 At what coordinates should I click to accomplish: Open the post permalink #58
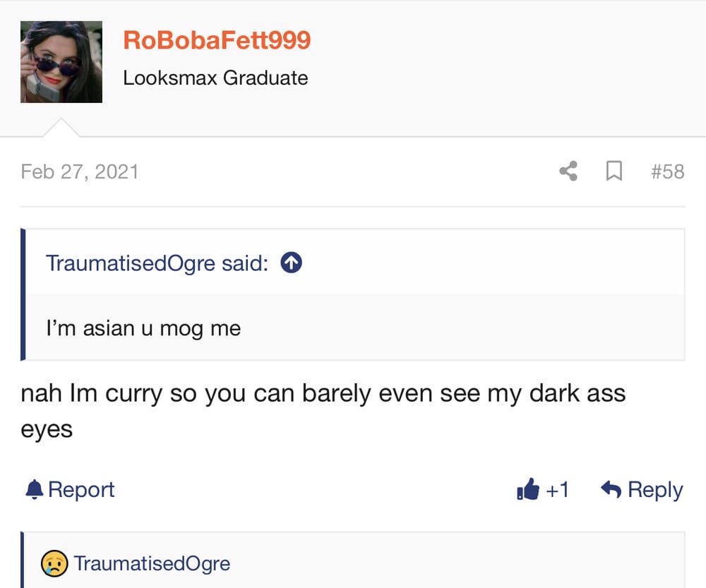point(668,172)
